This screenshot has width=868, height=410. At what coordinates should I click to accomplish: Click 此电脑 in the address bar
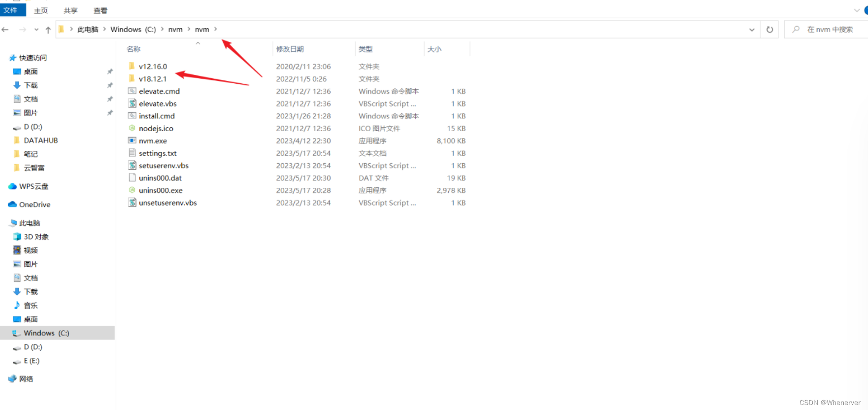88,30
